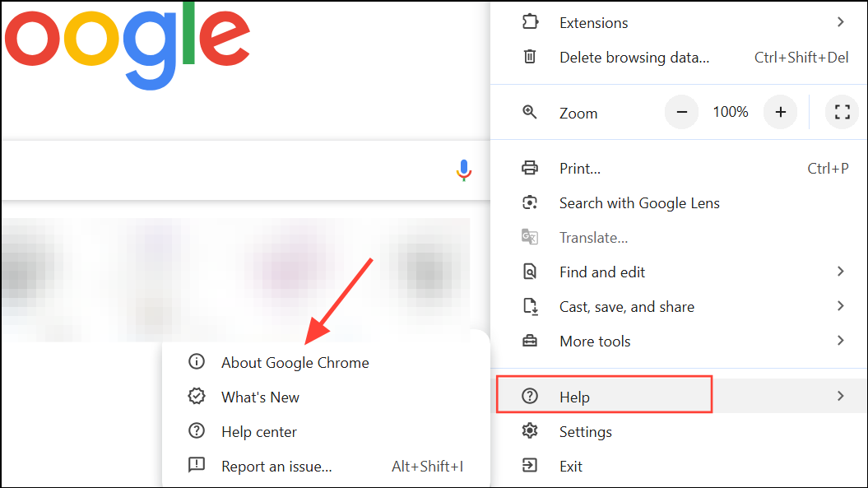Image resolution: width=868 pixels, height=488 pixels.
Task: Click the printer icon beside Print
Action: pos(530,168)
